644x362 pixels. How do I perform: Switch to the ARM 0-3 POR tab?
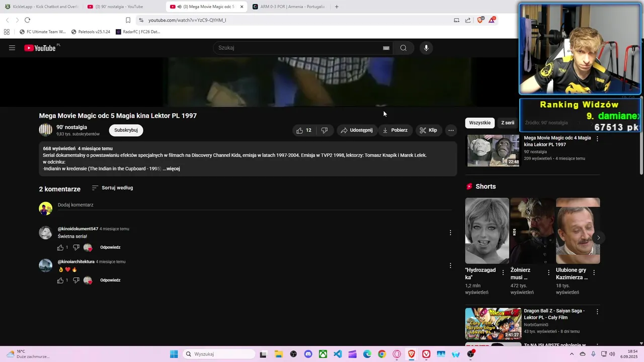289,7
